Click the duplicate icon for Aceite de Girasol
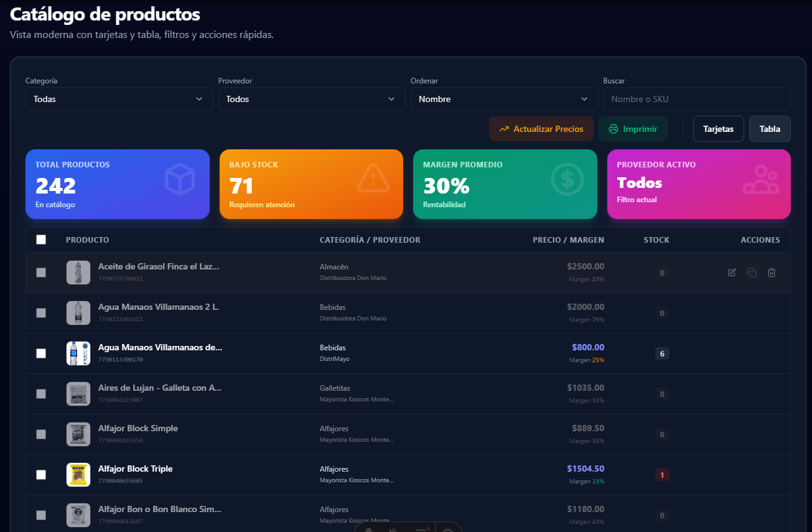812x532 pixels. (x=752, y=273)
